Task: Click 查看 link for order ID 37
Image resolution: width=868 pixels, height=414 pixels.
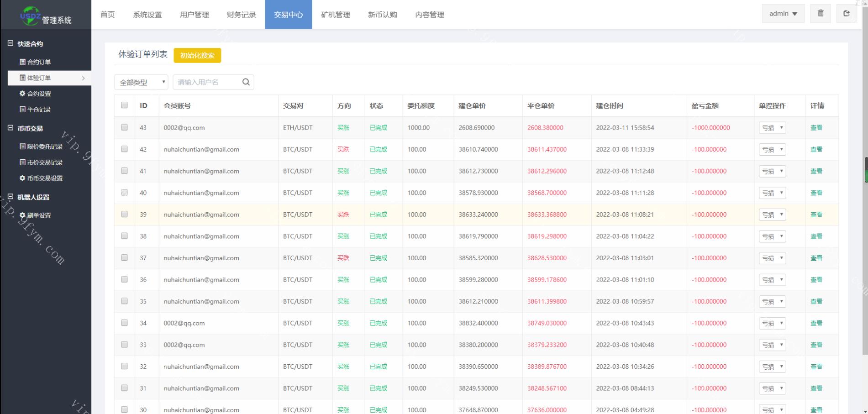Action: (816, 258)
